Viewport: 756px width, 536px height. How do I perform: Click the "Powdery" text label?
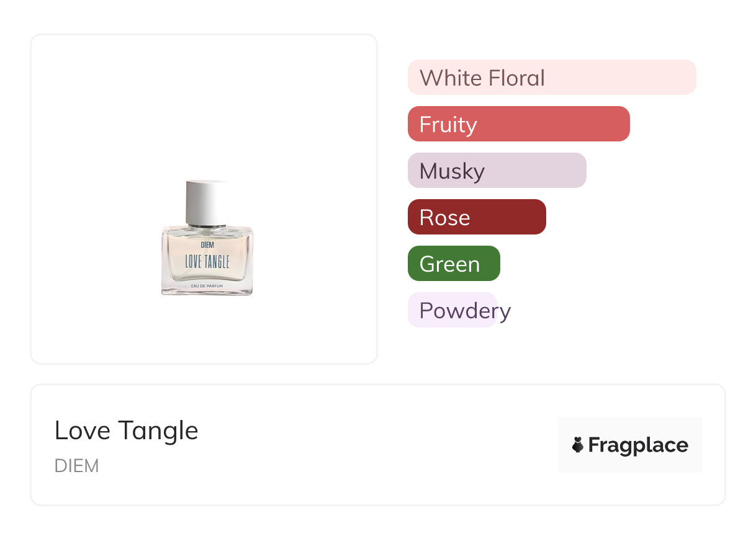click(x=465, y=311)
